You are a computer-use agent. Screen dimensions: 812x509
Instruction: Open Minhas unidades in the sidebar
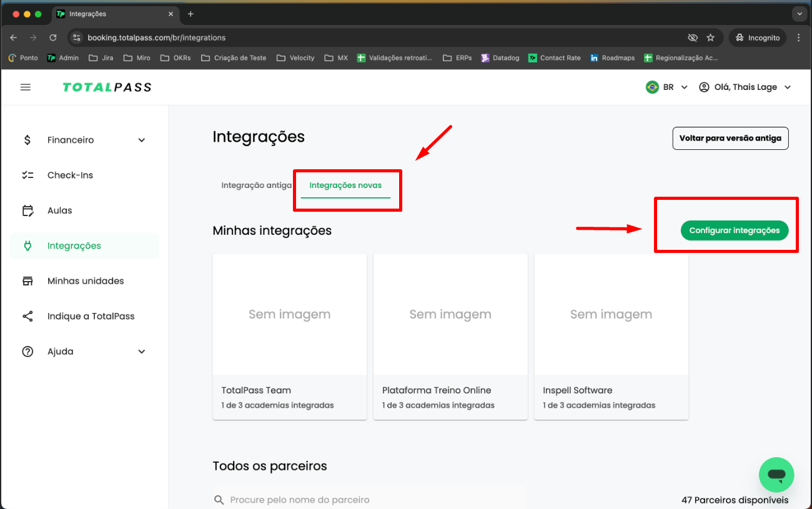pos(84,281)
